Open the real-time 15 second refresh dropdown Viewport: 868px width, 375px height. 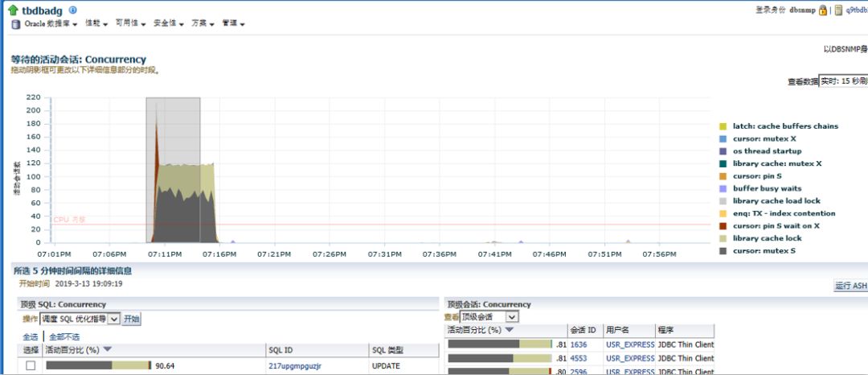point(842,81)
